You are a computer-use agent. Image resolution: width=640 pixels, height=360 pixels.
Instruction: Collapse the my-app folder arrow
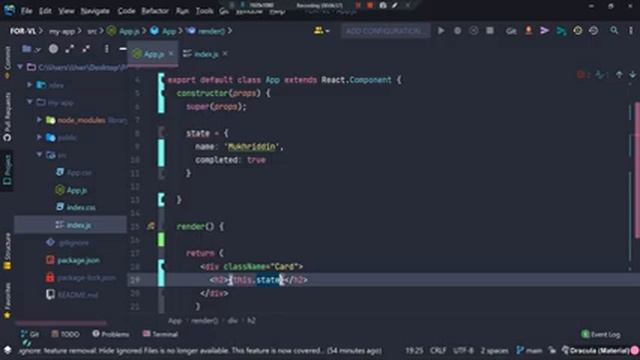point(29,102)
